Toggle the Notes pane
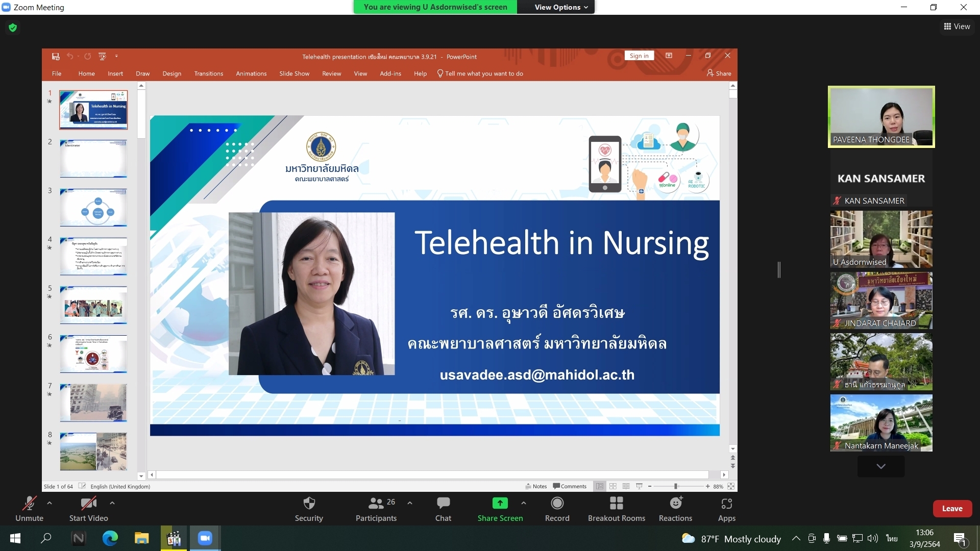Image resolution: width=980 pixels, height=551 pixels. 536,486
